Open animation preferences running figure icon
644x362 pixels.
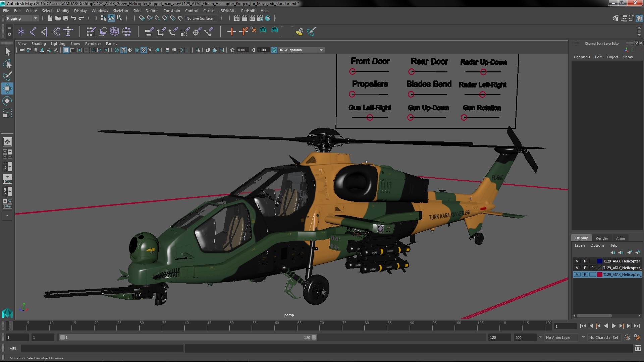pyautogui.click(x=637, y=338)
